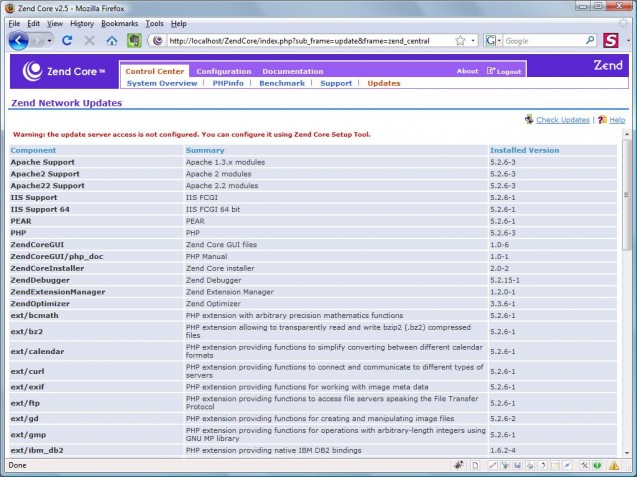Open the File menu
Screen dimensions: 637x477
pos(14,24)
